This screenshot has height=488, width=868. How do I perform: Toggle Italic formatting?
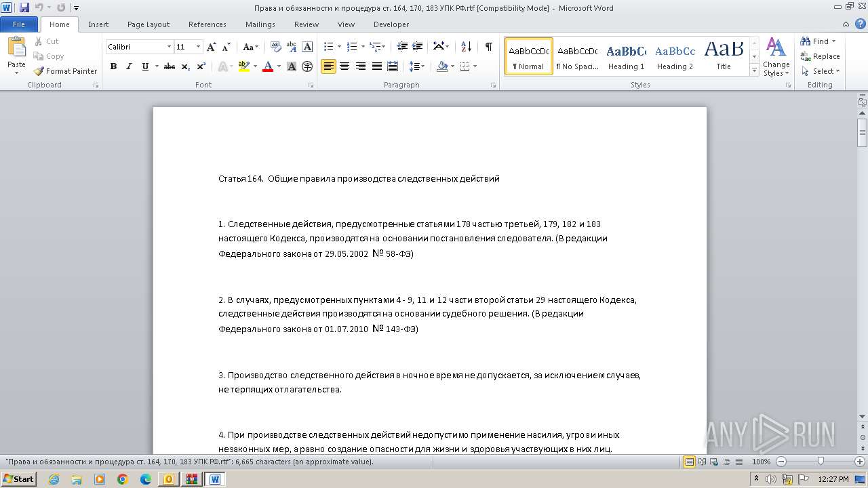129,66
